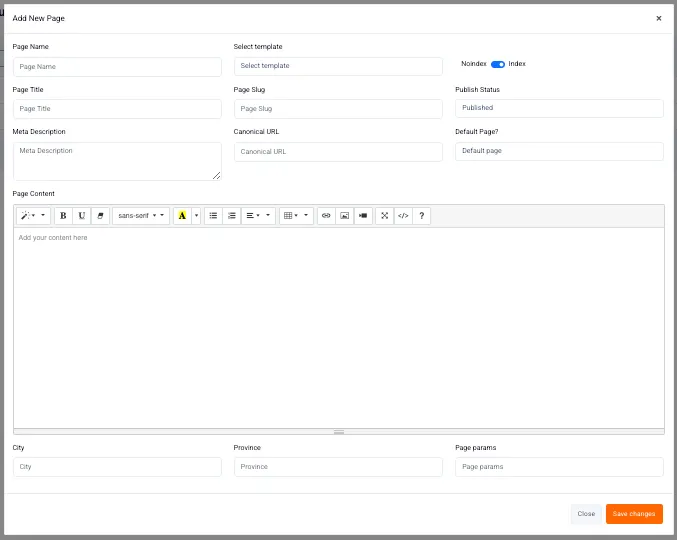The image size is (677, 540).
Task: Click the editor resize handle bar
Action: click(x=339, y=432)
